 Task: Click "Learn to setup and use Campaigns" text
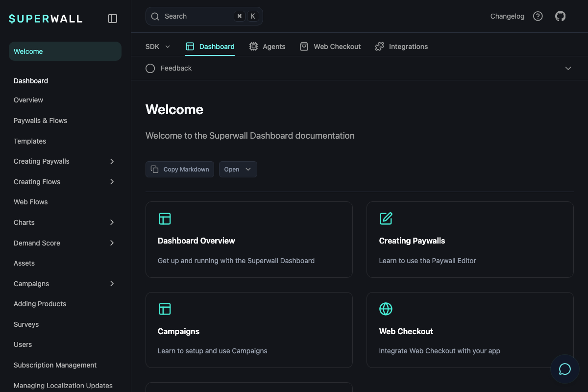213,351
